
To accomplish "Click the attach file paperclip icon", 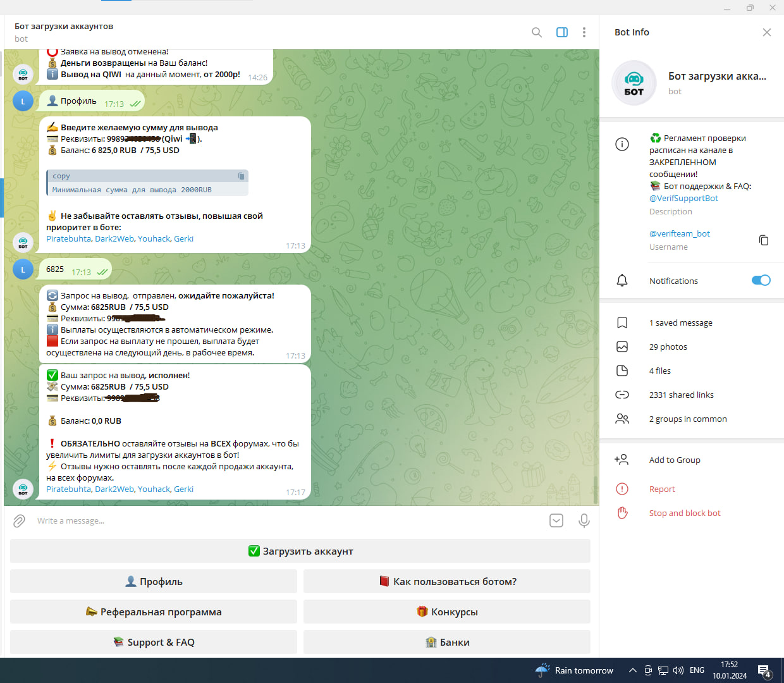I will pyautogui.click(x=20, y=520).
